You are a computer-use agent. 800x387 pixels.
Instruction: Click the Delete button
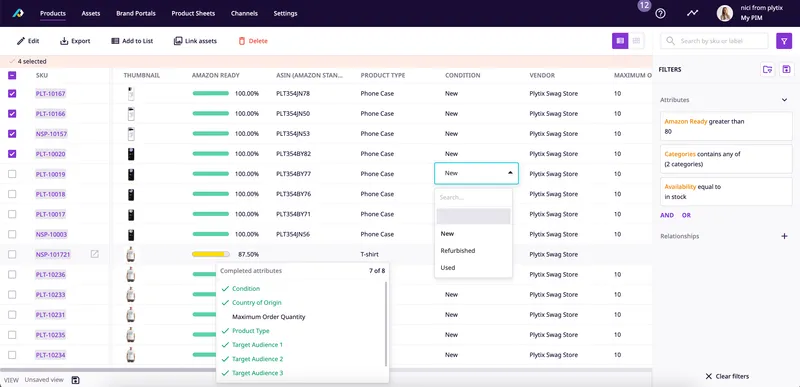pos(253,41)
